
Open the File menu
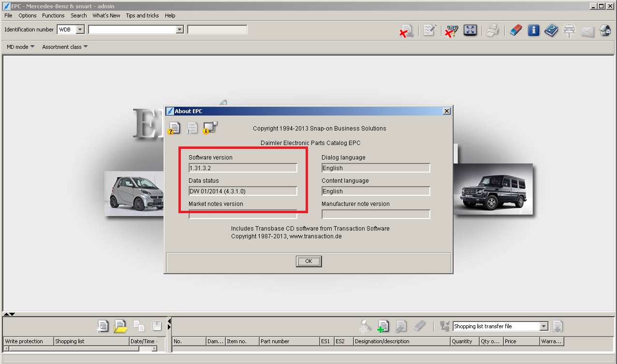8,15
